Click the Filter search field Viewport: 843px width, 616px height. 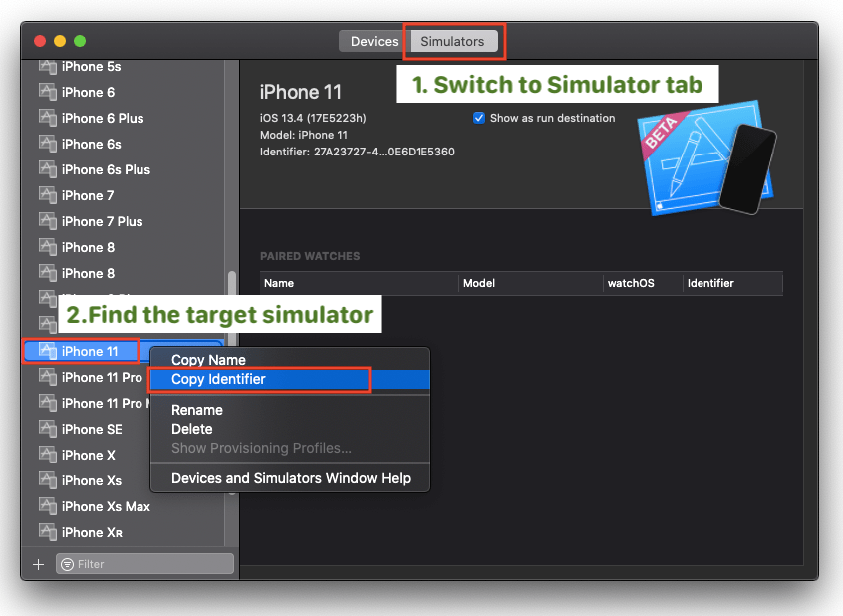click(x=145, y=564)
